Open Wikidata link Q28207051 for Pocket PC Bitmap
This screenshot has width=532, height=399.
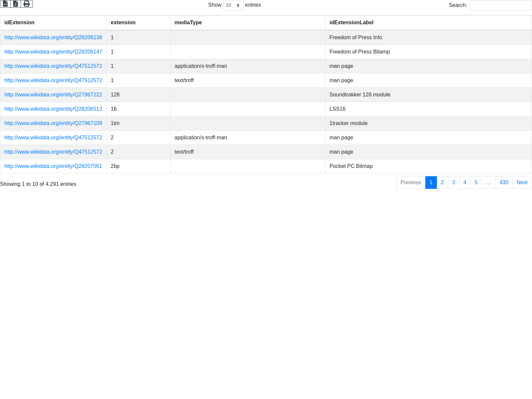click(x=53, y=166)
